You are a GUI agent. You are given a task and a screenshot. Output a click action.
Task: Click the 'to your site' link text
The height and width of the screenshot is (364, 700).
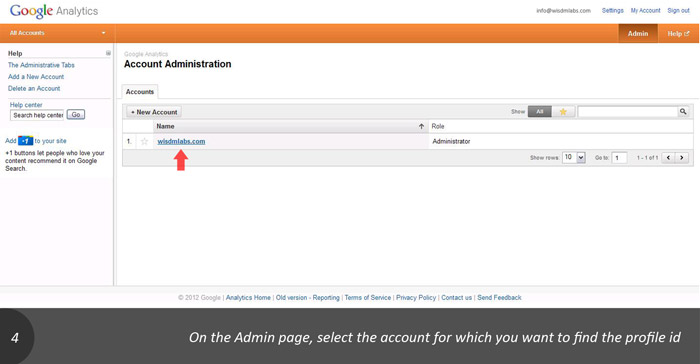pos(50,141)
